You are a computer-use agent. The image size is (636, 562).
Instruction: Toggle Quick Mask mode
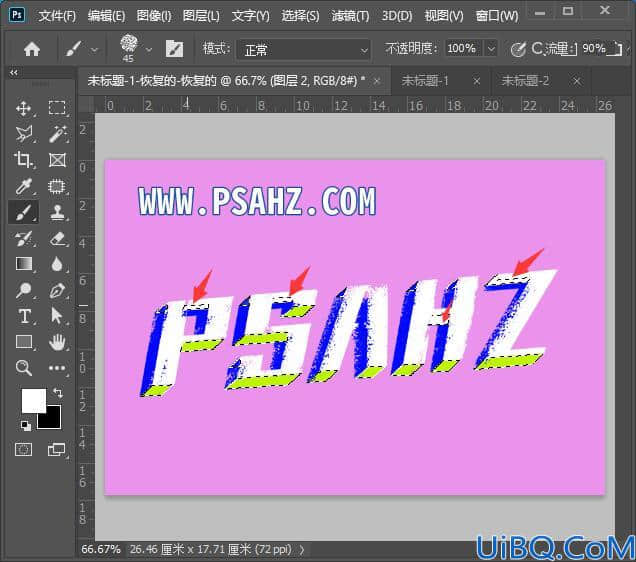click(x=23, y=449)
